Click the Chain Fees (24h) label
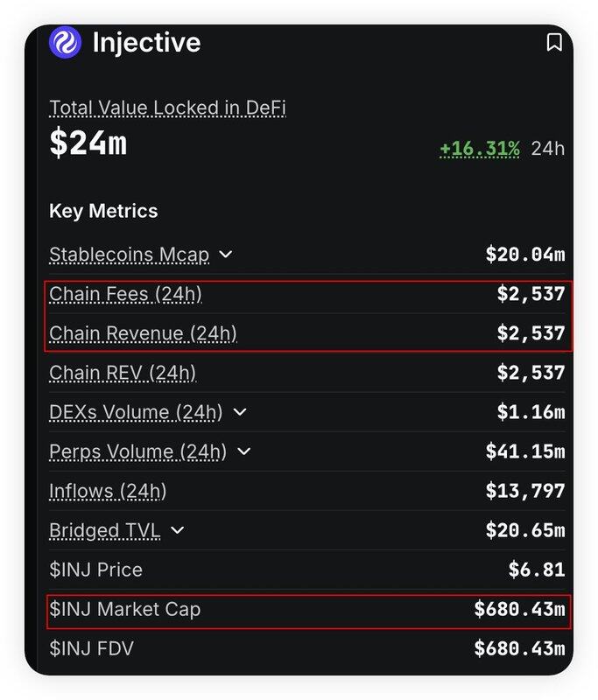Screen dimensions: 598x700 [125, 294]
